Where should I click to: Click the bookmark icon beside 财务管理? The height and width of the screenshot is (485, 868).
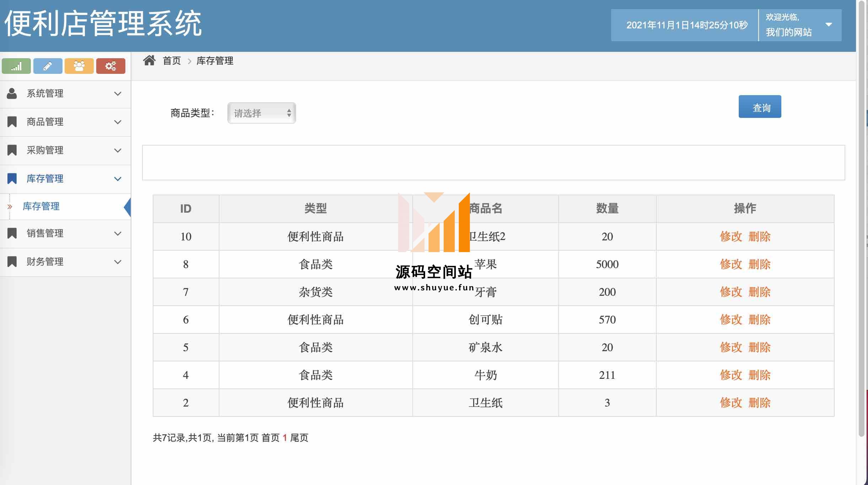[x=12, y=262]
